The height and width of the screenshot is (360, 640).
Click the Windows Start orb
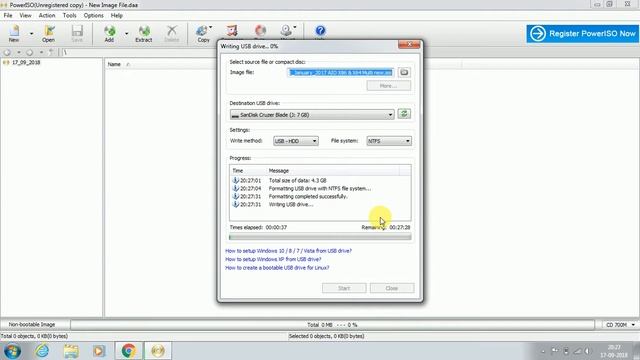[x=12, y=351]
